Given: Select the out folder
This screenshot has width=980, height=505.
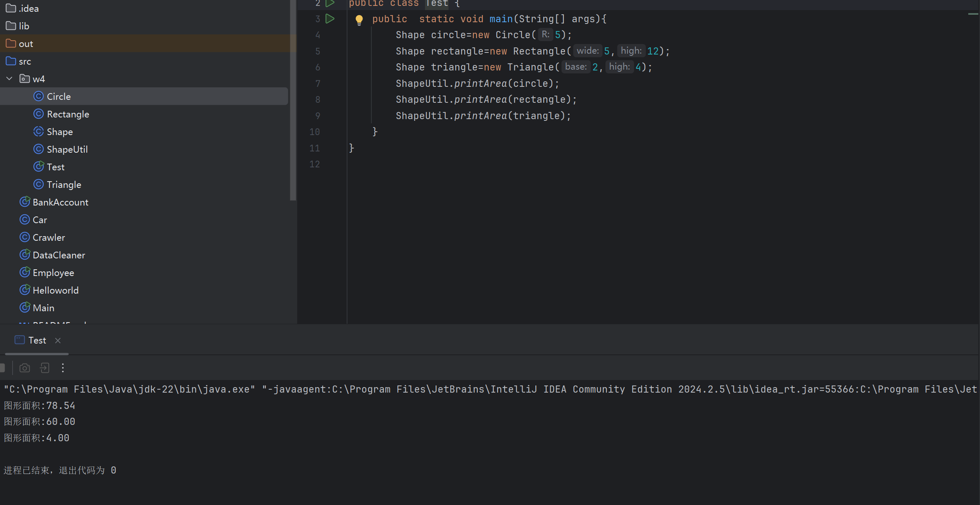Looking at the screenshot, I should [26, 44].
